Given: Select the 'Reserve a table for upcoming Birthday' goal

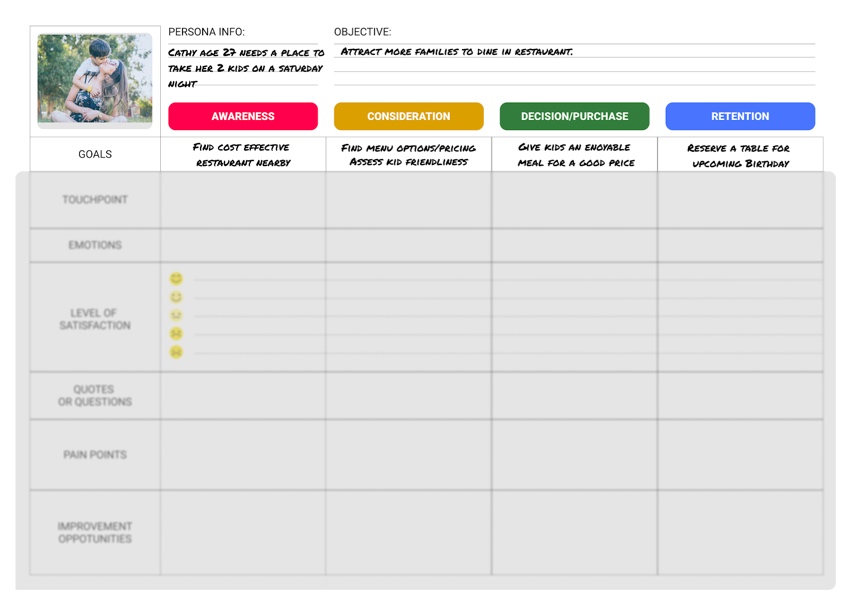Looking at the screenshot, I should 740,155.
